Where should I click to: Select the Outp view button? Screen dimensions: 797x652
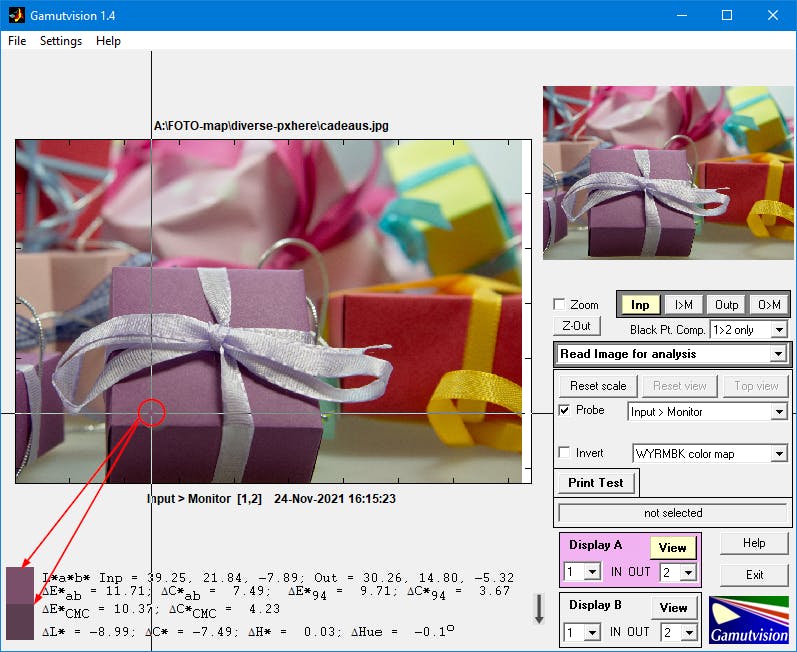[727, 305]
